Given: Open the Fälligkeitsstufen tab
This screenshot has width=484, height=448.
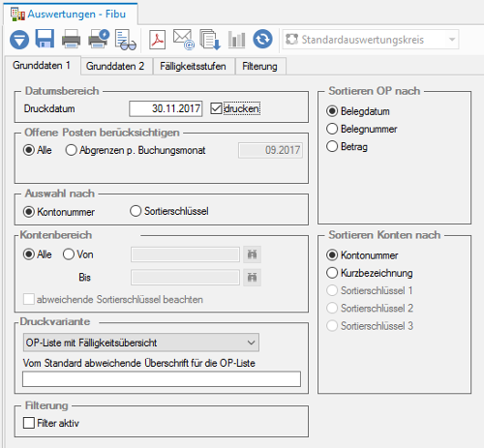Looking at the screenshot, I should 193,66.
